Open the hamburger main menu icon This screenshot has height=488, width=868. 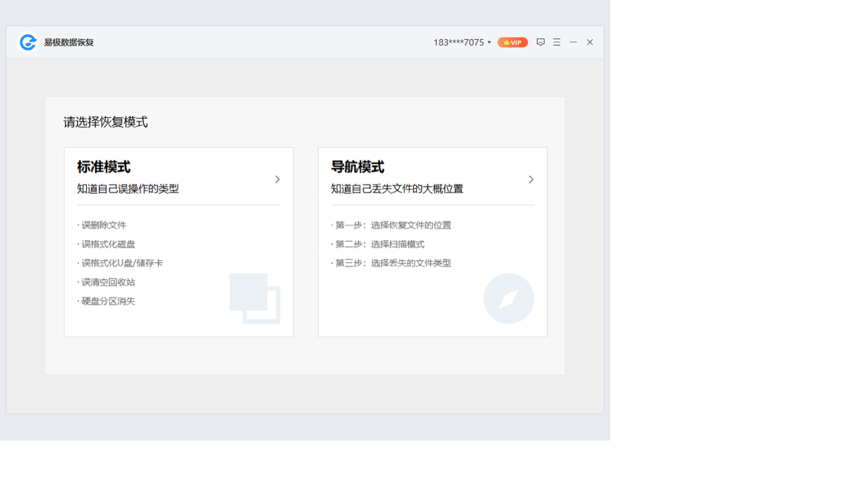pyautogui.click(x=556, y=42)
